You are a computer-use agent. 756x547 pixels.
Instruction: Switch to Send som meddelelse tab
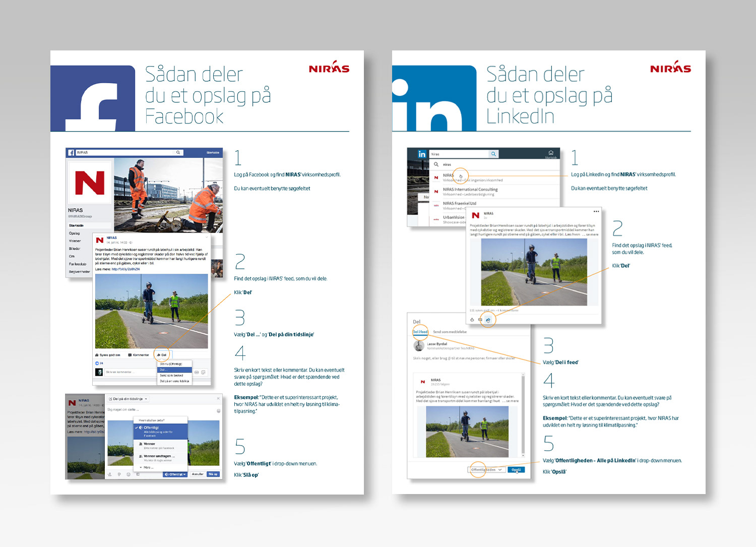pos(450,332)
